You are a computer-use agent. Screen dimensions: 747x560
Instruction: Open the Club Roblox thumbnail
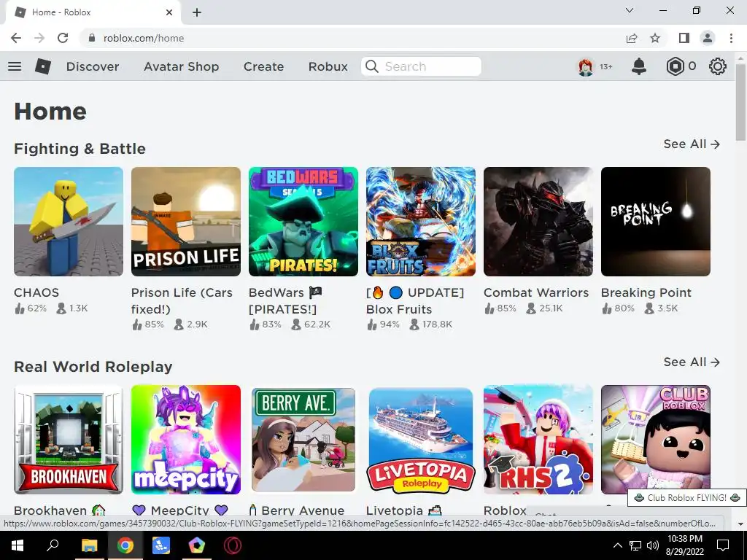pos(656,440)
